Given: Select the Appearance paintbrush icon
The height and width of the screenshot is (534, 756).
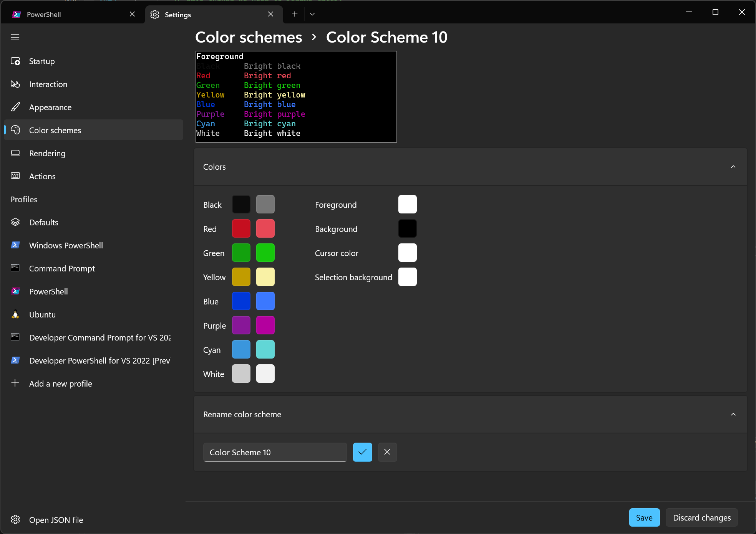Looking at the screenshot, I should (15, 107).
